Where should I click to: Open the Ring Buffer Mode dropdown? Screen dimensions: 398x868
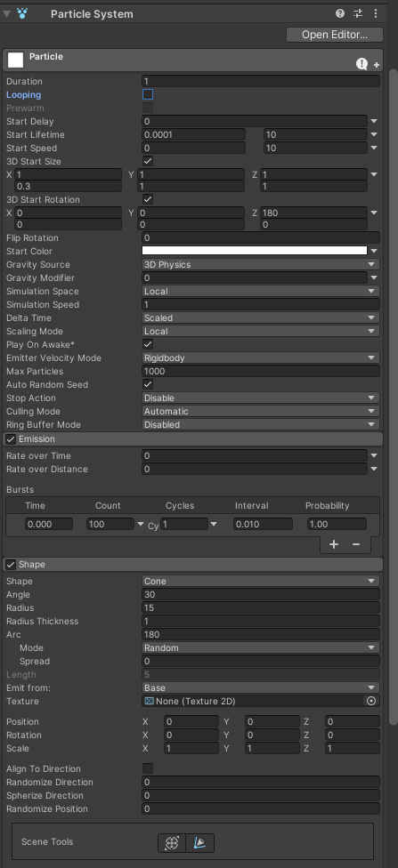point(261,424)
